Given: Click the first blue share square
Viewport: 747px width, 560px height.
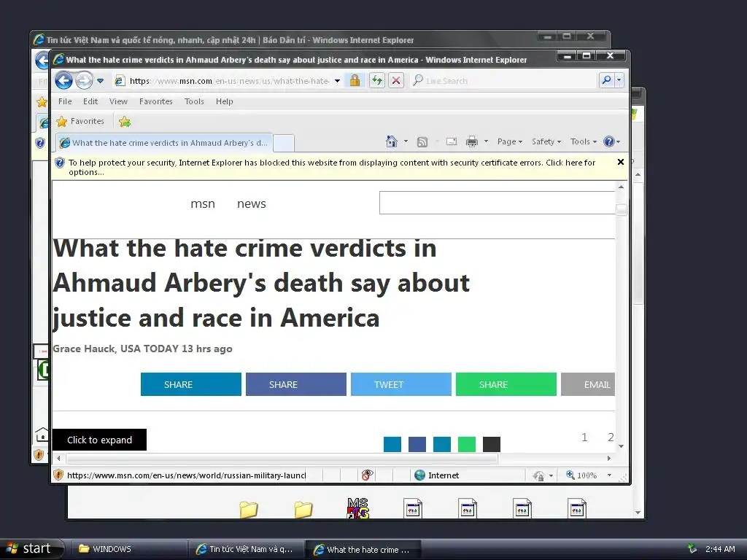Looking at the screenshot, I should [x=392, y=444].
